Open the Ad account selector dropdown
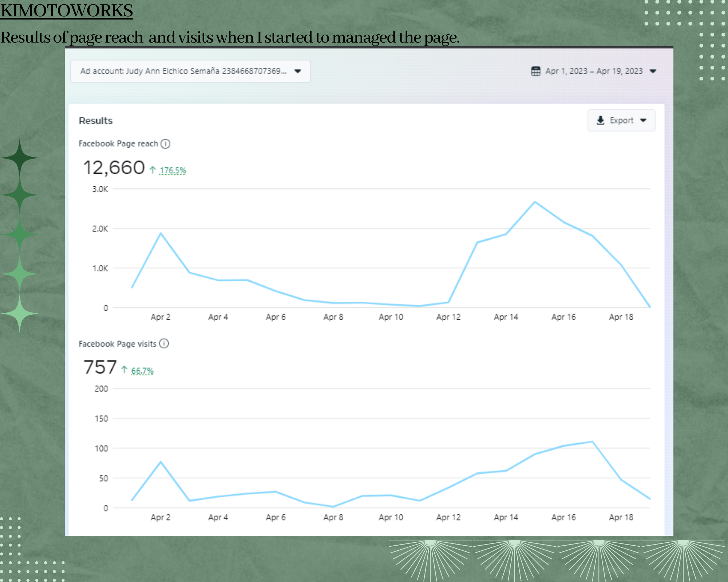 click(190, 71)
